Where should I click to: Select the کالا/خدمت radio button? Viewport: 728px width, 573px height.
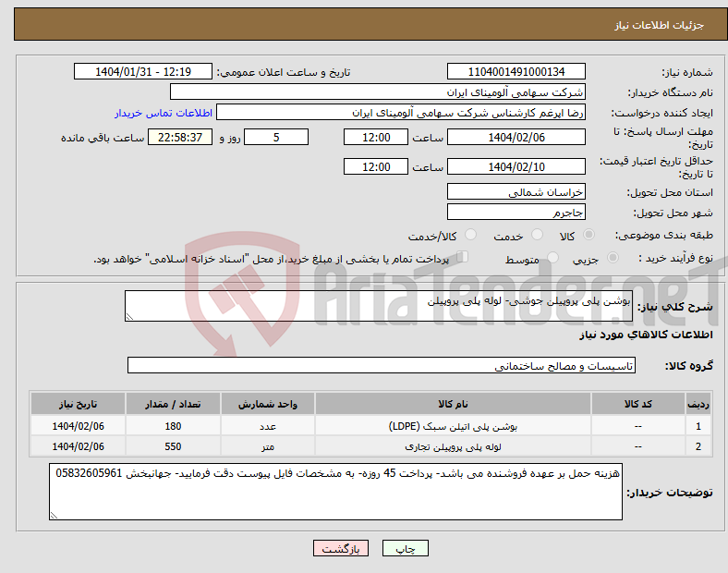[x=470, y=235]
